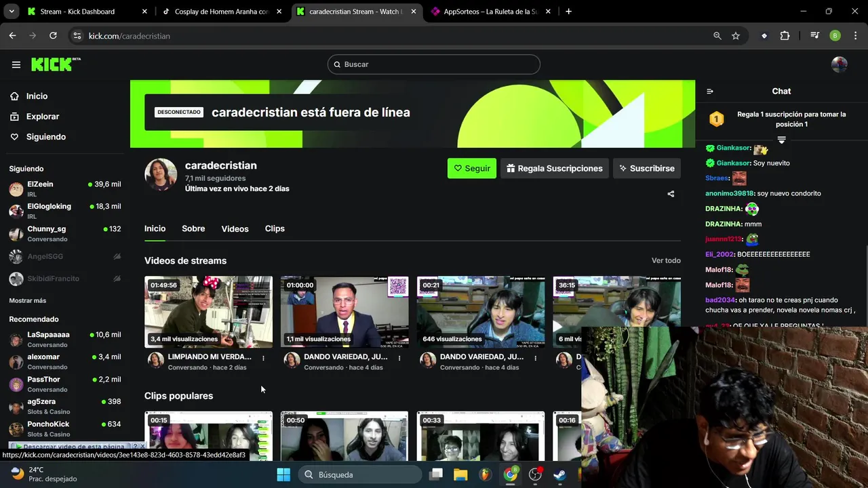Open the 01:00:00 stream video thumbnail
Image resolution: width=868 pixels, height=488 pixels.
344,312
